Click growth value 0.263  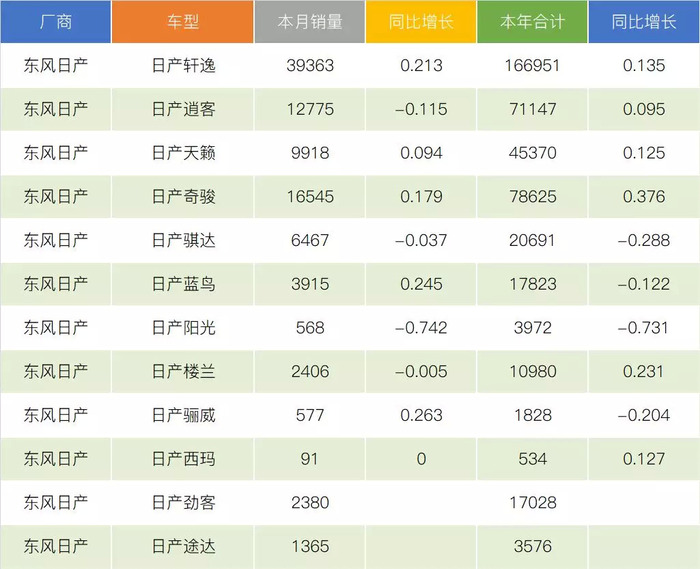click(x=421, y=415)
